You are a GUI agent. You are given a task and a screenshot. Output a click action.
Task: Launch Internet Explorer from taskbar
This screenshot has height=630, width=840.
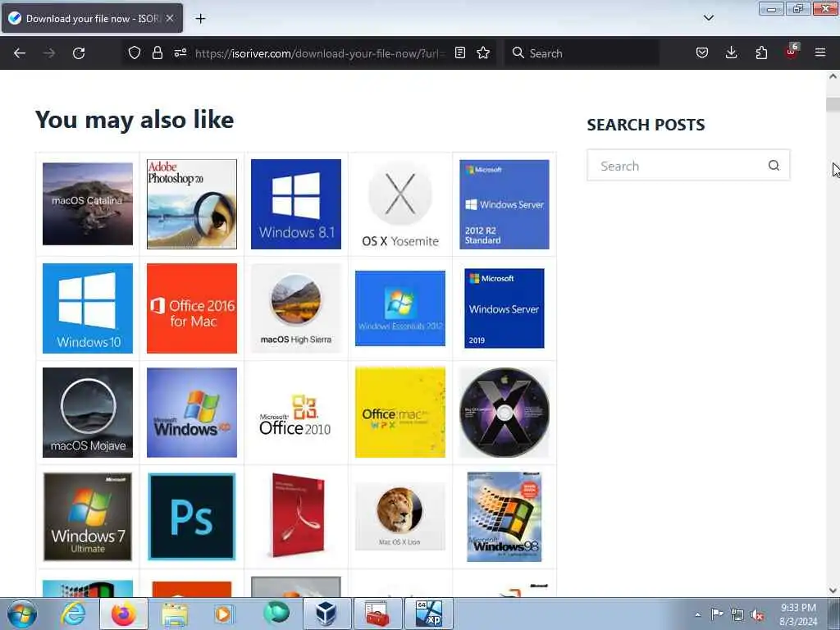72,614
